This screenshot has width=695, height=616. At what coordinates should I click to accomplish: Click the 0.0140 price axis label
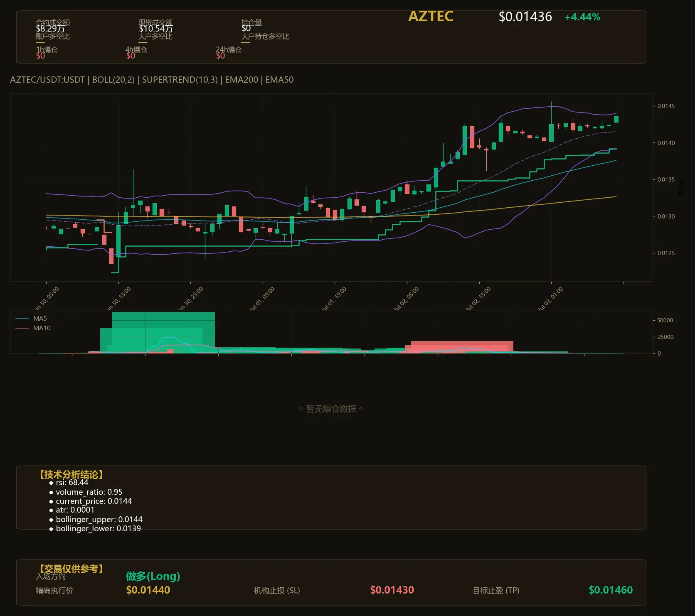click(666, 143)
